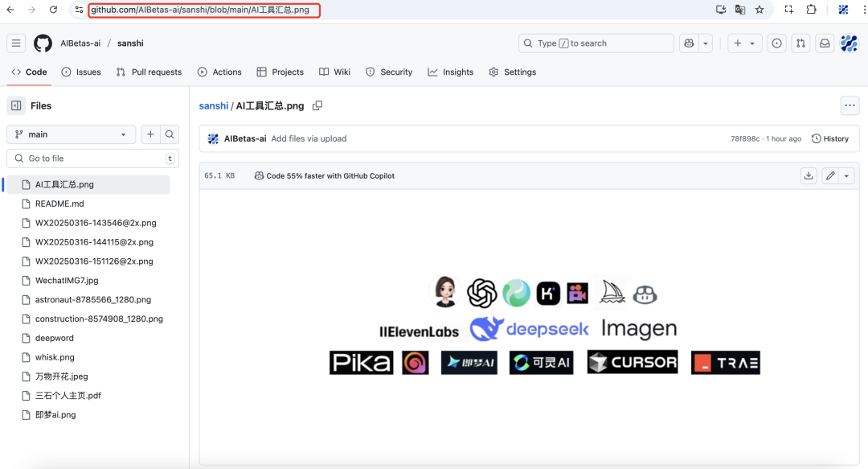Viewport: 868px width, 469px height.
Task: Open GitHub hamburger navigation menu
Action: pos(16,43)
